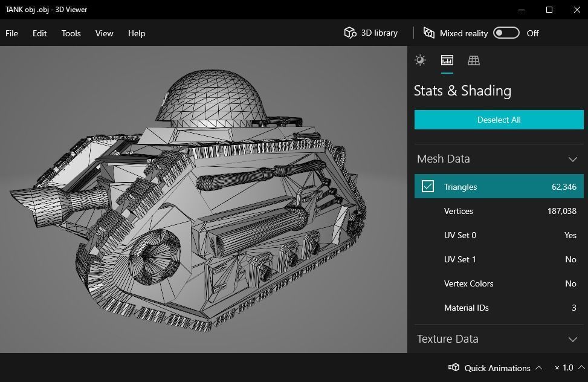This screenshot has width=588, height=382.
Task: Select the Material IDs row
Action: tap(499, 308)
